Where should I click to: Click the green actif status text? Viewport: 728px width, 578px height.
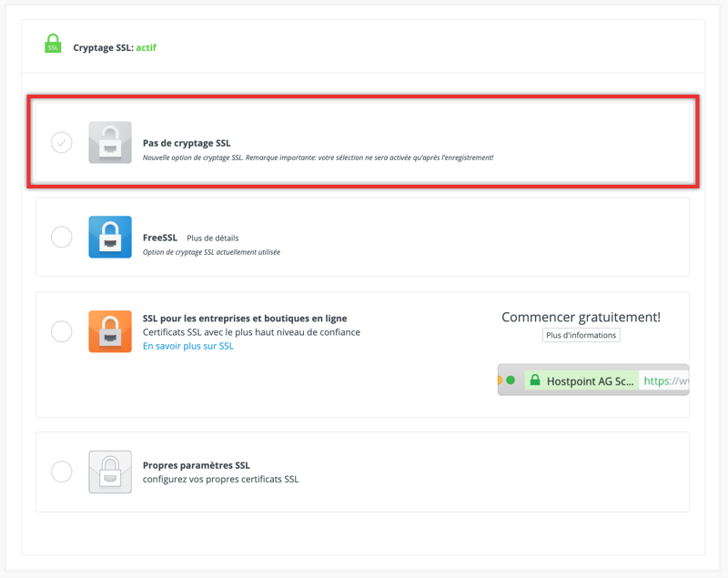146,47
